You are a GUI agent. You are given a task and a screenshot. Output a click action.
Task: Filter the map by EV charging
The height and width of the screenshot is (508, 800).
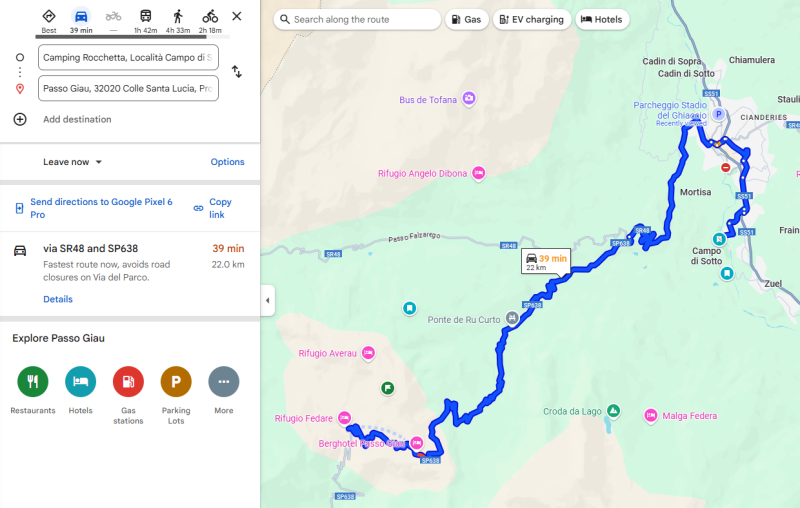point(532,19)
